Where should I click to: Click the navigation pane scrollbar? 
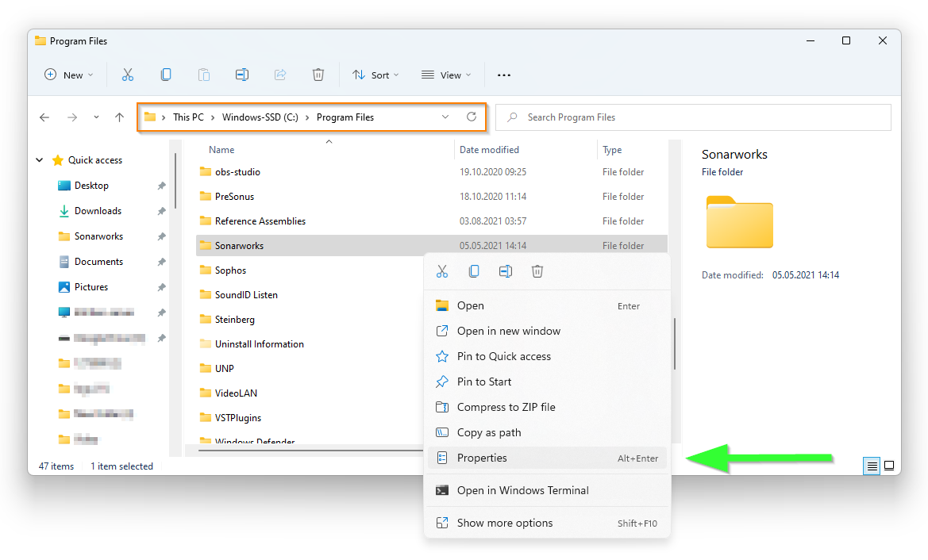pos(175,181)
